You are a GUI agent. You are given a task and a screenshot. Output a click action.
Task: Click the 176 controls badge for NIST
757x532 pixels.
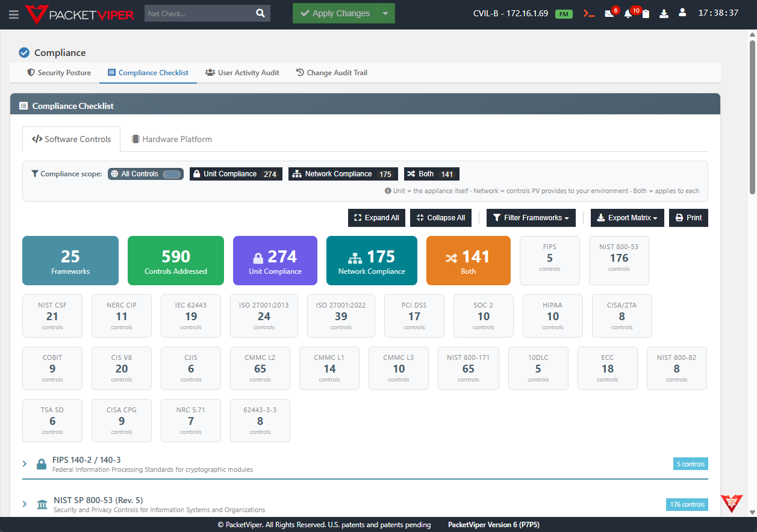click(687, 504)
